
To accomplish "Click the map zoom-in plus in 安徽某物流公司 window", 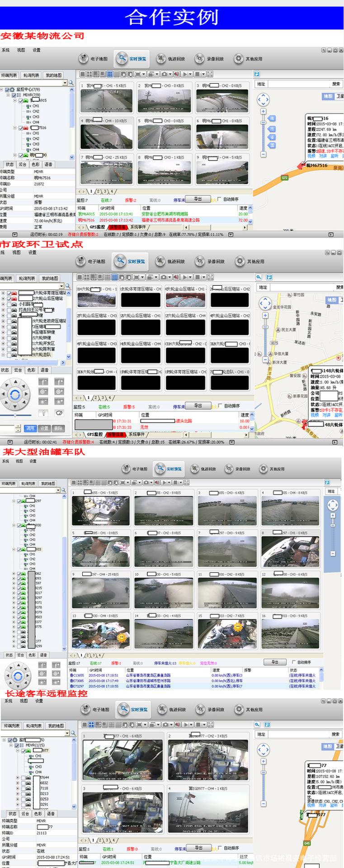I will tap(263, 111).
